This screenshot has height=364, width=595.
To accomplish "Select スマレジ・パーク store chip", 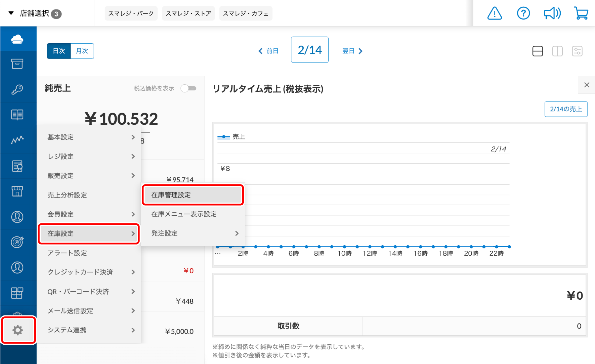I will [131, 13].
